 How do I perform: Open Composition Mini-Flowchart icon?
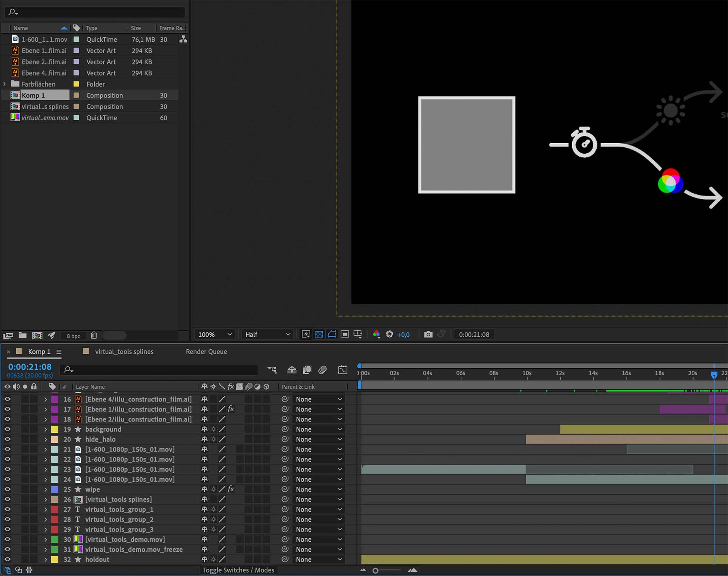point(272,370)
